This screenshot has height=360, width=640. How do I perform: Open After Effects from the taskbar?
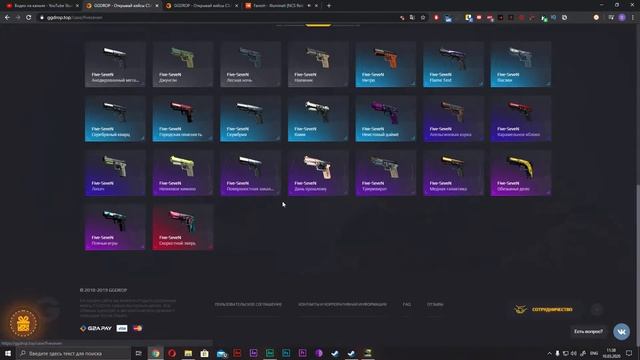(x=253, y=353)
